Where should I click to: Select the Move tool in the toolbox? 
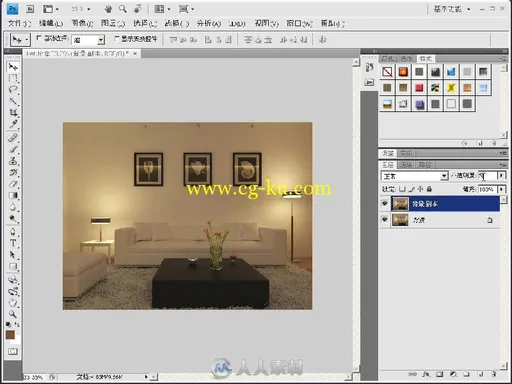coord(13,67)
